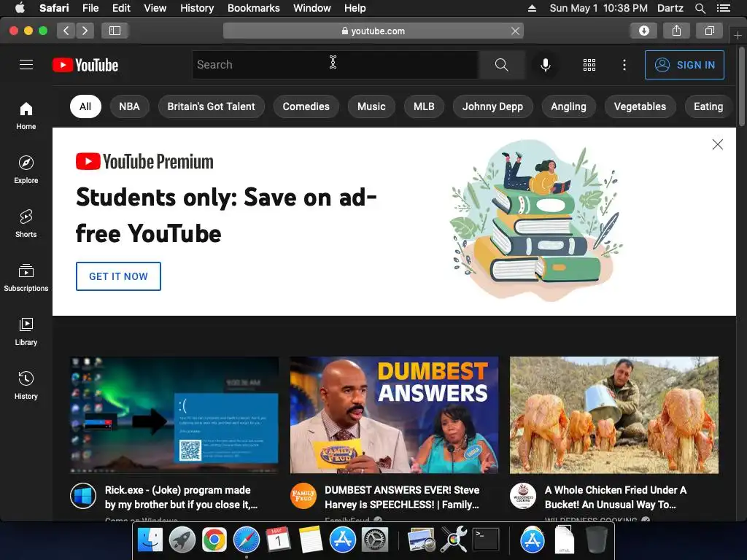Open the Rick.exe video title
The width and height of the screenshot is (747, 560).
pyautogui.click(x=181, y=497)
